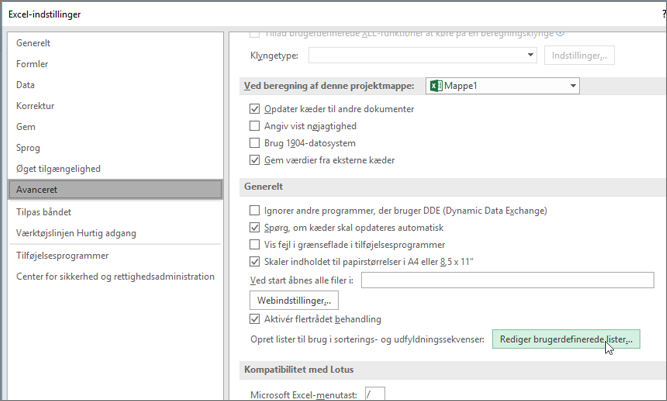This screenshot has height=401, width=667.
Task: Click the disabled Indstillinger button
Action: tap(579, 55)
